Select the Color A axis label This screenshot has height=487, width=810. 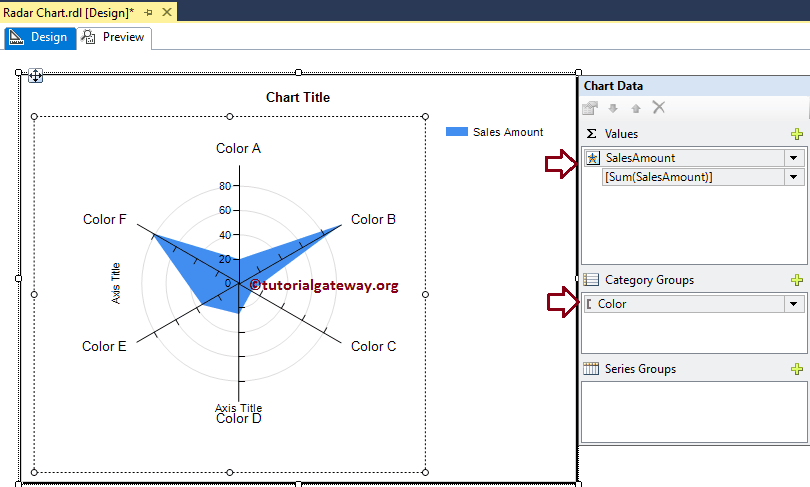click(x=238, y=148)
